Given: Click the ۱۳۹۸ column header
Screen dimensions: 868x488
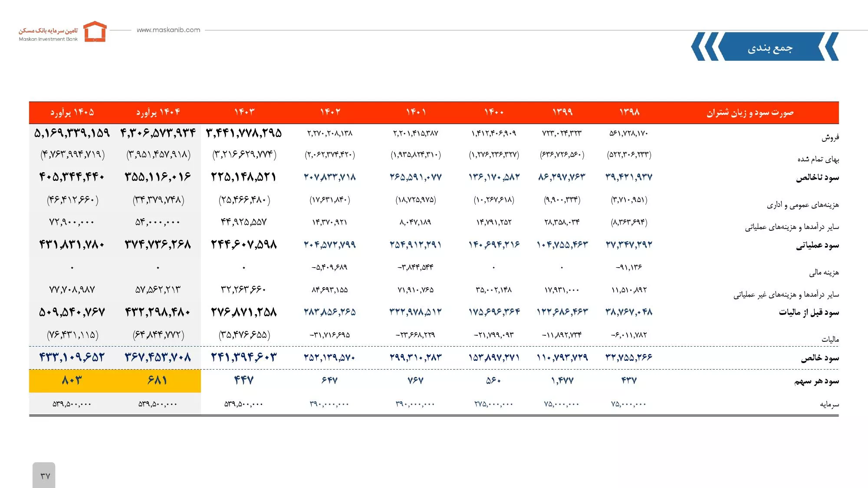Looking at the screenshot, I should pos(629,112).
